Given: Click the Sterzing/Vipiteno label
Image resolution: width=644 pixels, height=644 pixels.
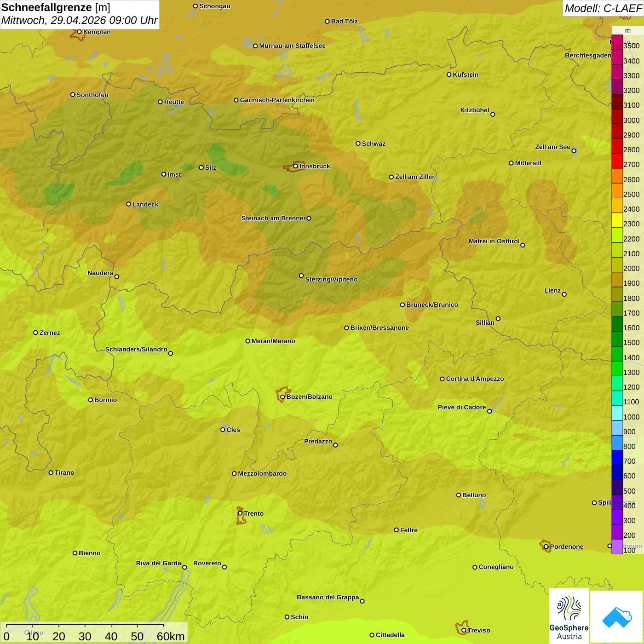Looking at the screenshot, I should pyautogui.click(x=331, y=279).
